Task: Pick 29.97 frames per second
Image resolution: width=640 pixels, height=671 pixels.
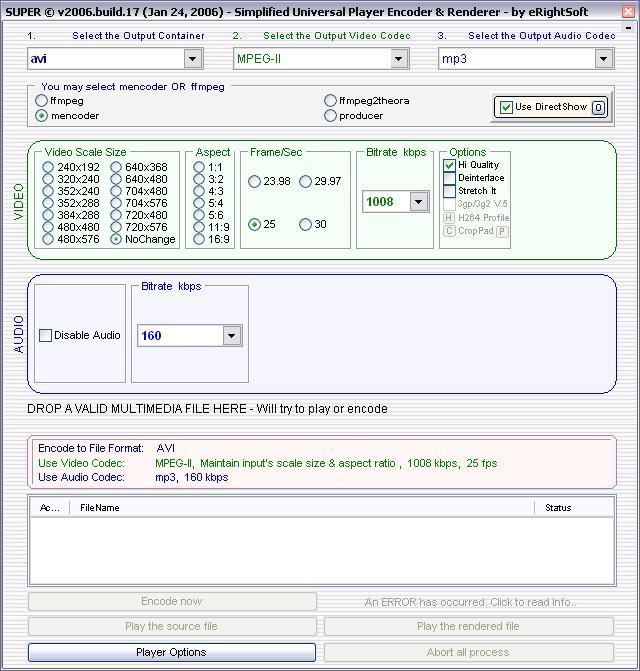Action: [305, 182]
